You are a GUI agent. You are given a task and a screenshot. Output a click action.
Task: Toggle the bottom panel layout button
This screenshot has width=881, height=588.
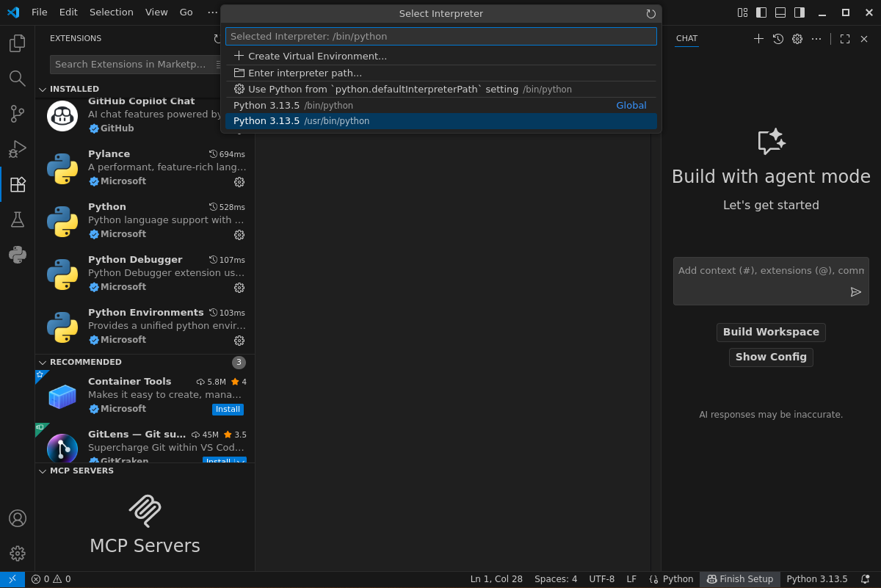click(780, 12)
